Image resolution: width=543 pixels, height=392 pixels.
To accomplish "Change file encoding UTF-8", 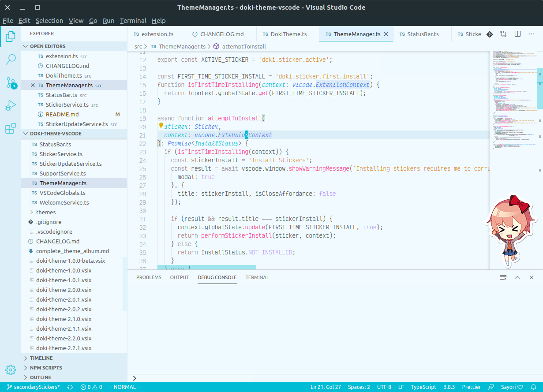I will (x=384, y=387).
